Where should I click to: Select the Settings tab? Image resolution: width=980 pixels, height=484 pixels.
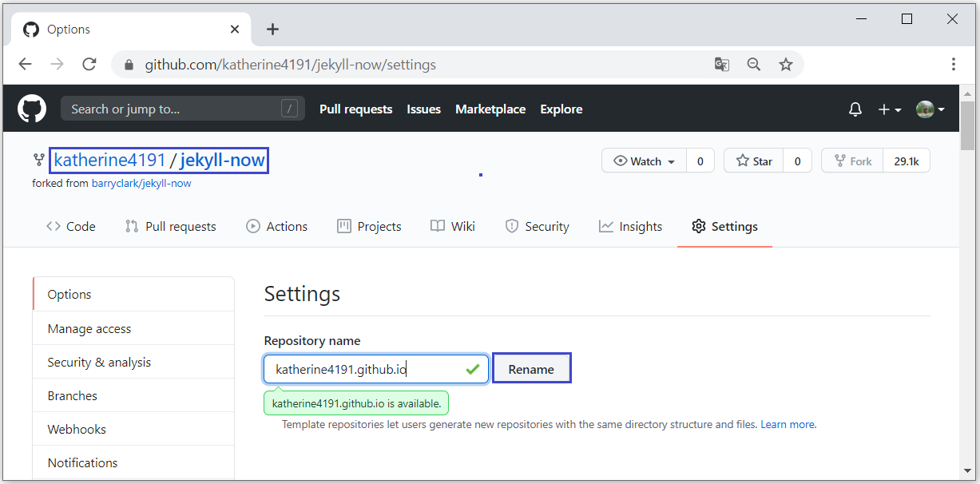pyautogui.click(x=724, y=227)
